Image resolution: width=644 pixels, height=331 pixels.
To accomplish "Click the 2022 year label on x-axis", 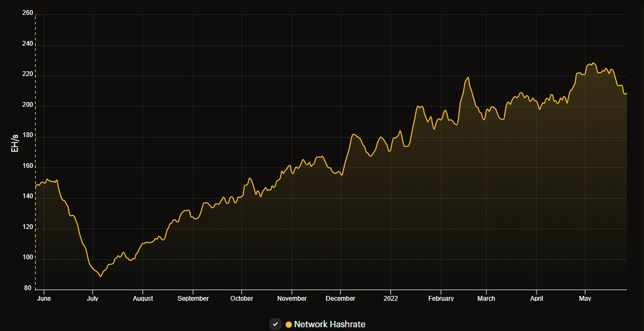I will coord(390,299).
